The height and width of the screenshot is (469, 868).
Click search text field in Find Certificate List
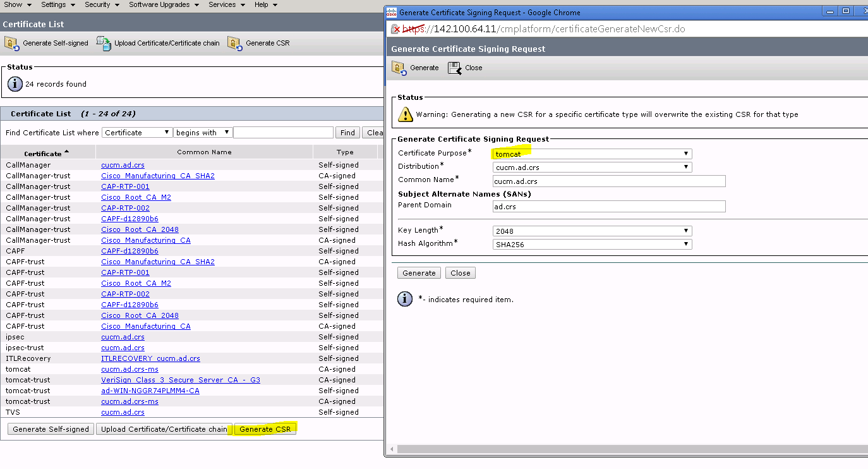[283, 133]
